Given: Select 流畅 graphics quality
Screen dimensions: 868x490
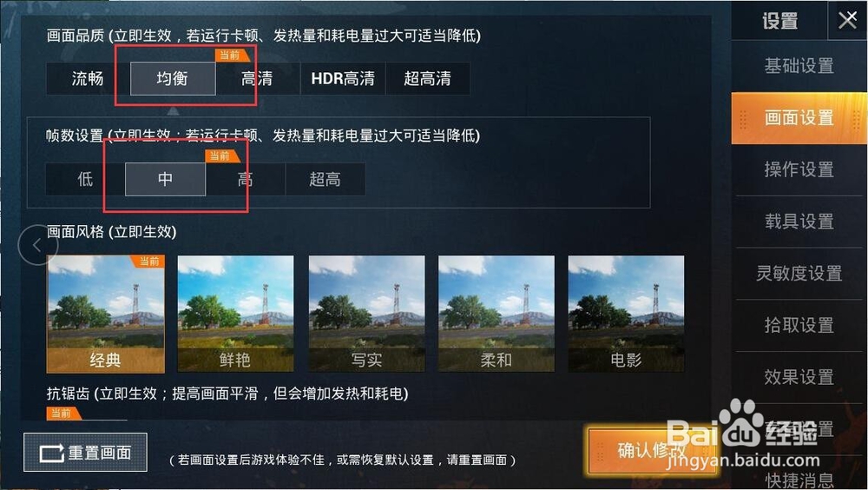Looking at the screenshot, I should click(x=88, y=79).
